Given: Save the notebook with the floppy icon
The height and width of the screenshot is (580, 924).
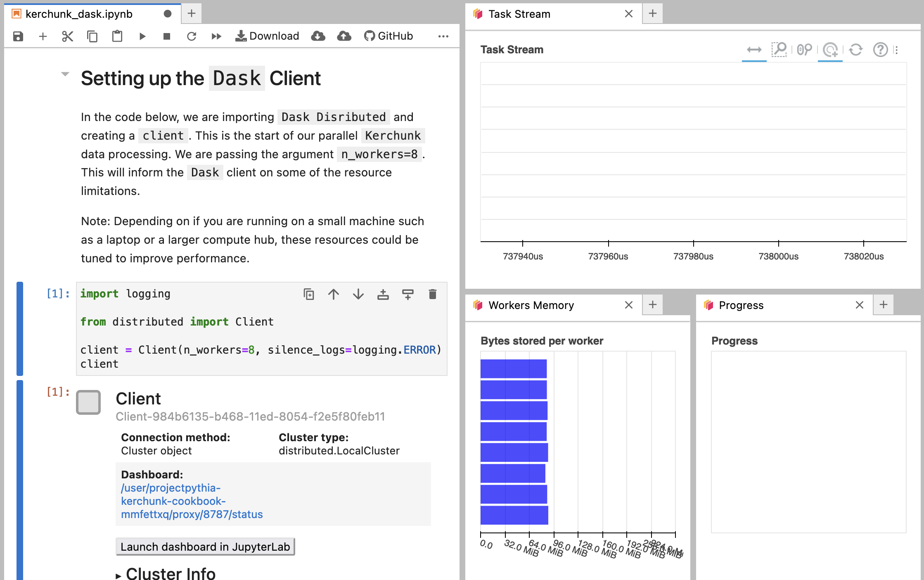Looking at the screenshot, I should tap(18, 36).
